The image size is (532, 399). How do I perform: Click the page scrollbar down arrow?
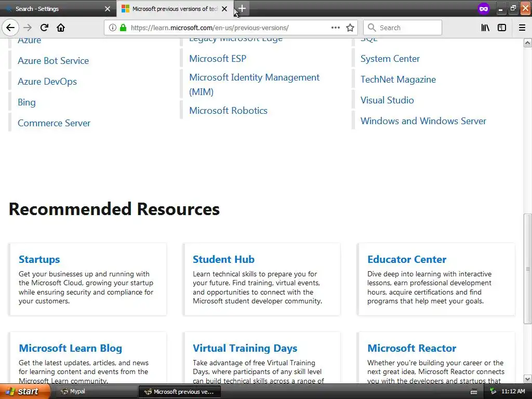click(x=528, y=379)
